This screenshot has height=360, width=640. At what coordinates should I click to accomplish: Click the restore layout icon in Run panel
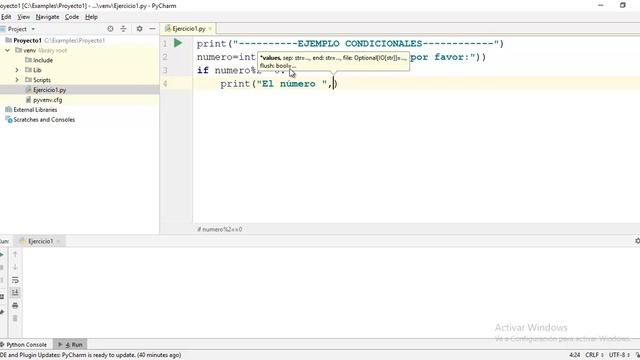click(2, 297)
